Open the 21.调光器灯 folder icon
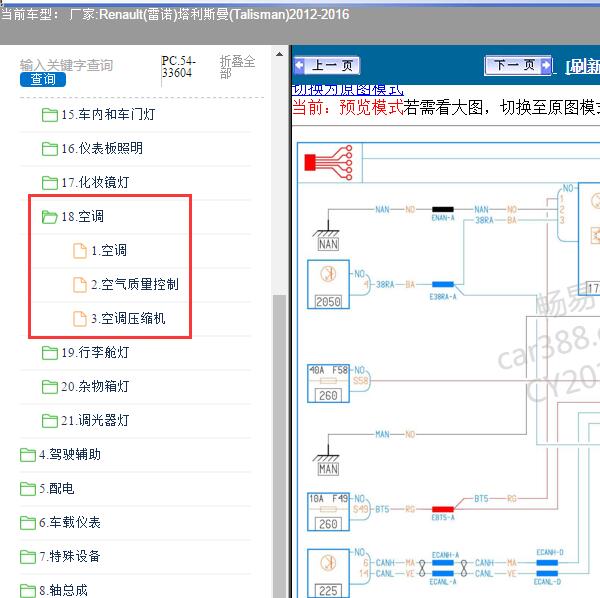Image resolution: width=600 pixels, height=598 pixels. [x=50, y=421]
